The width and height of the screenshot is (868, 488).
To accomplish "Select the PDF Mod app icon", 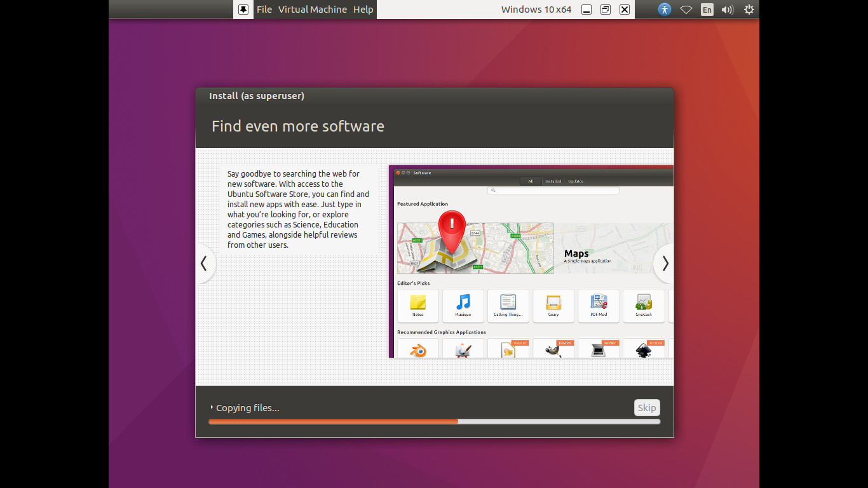I will click(x=599, y=305).
